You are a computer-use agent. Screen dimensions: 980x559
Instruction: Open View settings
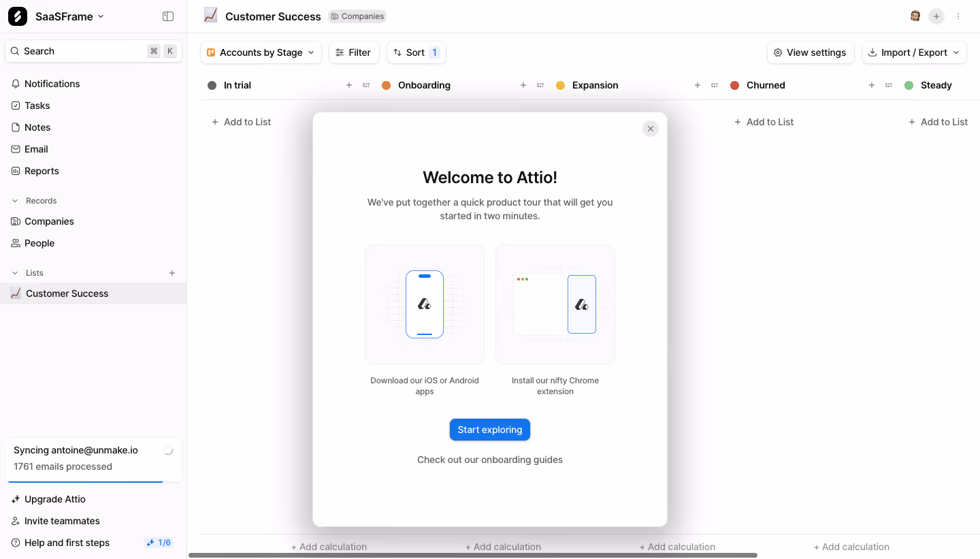click(x=811, y=52)
